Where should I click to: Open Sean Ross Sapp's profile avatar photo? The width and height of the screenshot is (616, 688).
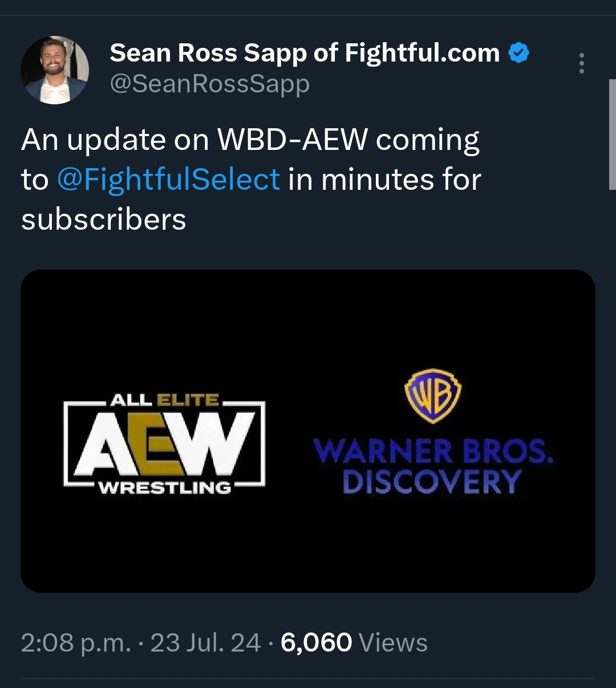pos(55,70)
